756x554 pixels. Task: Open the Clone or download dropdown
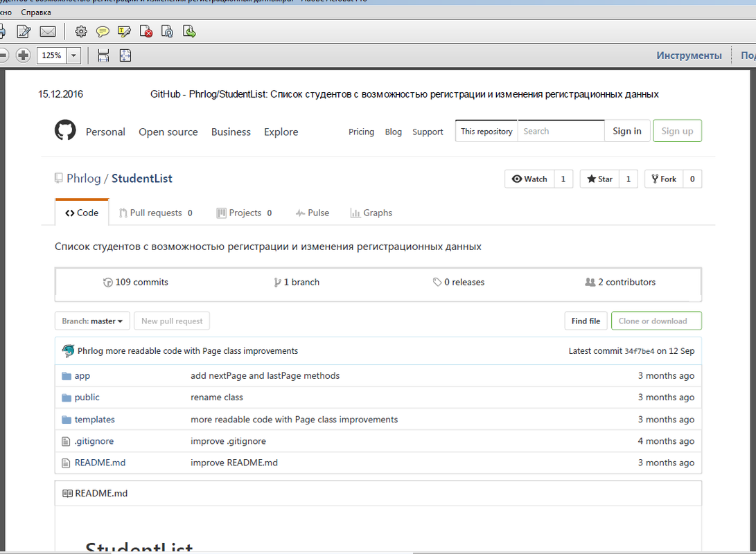point(656,321)
